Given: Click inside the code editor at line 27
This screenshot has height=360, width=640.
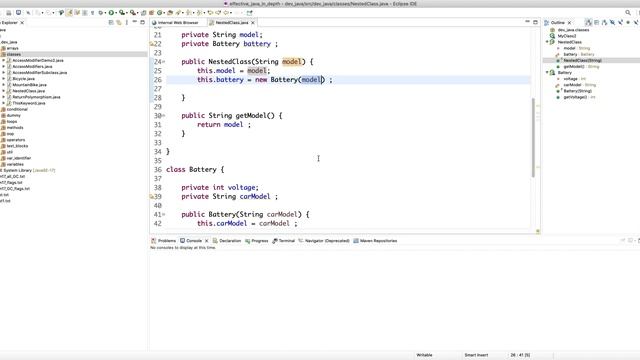Looking at the screenshot, I should click(x=347, y=89).
